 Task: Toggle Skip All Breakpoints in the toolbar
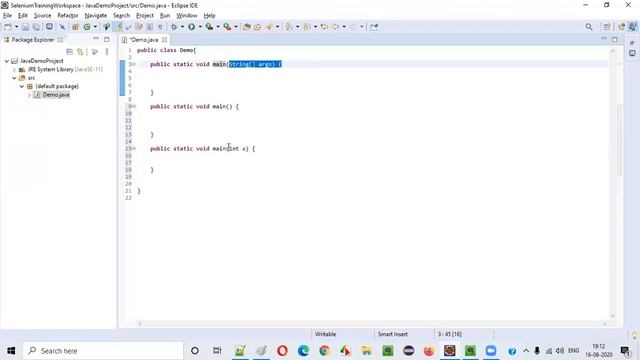pyautogui.click(x=62, y=27)
